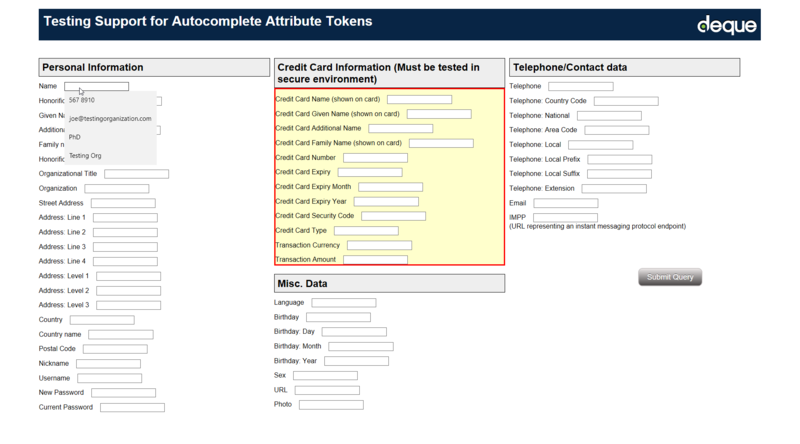Pick 'PhD' from the autocomplete list

point(75,136)
